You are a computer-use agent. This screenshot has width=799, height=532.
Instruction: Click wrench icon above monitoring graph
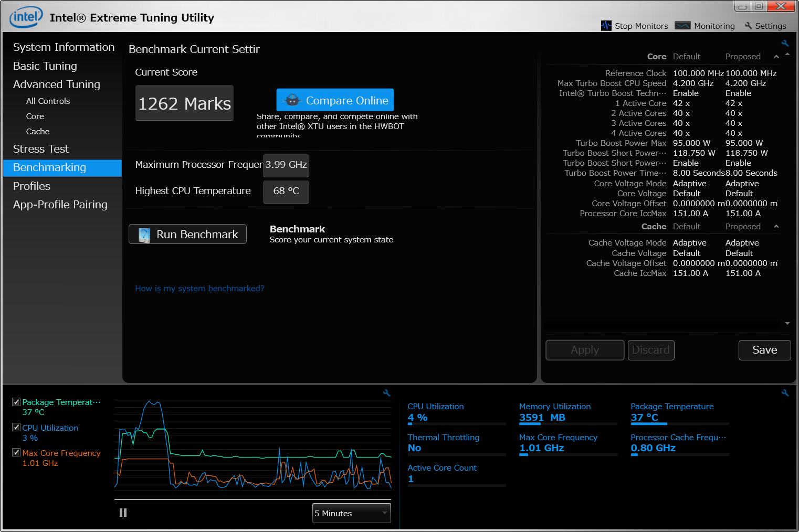(x=387, y=393)
